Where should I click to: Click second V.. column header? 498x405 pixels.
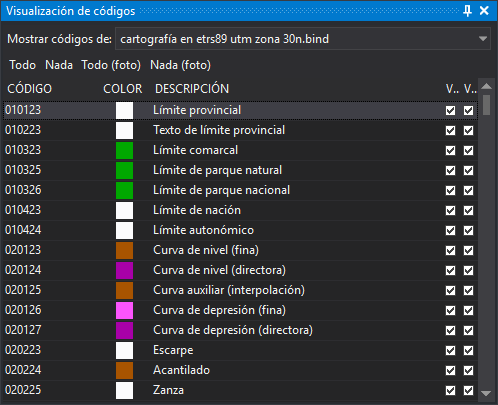pyautogui.click(x=470, y=89)
